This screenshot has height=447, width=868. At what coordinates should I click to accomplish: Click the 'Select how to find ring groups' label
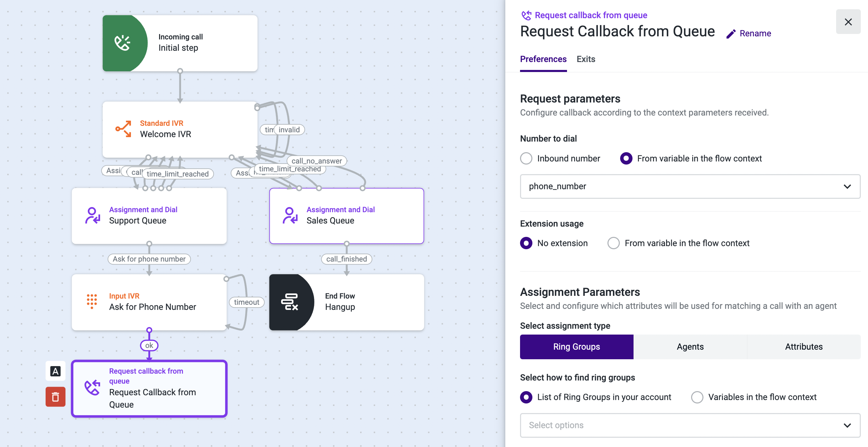coord(578,377)
